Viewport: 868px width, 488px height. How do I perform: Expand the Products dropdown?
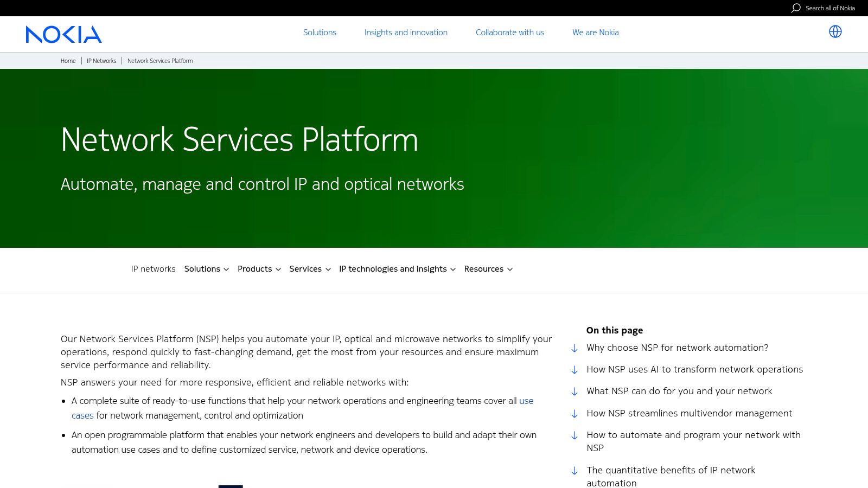(259, 269)
